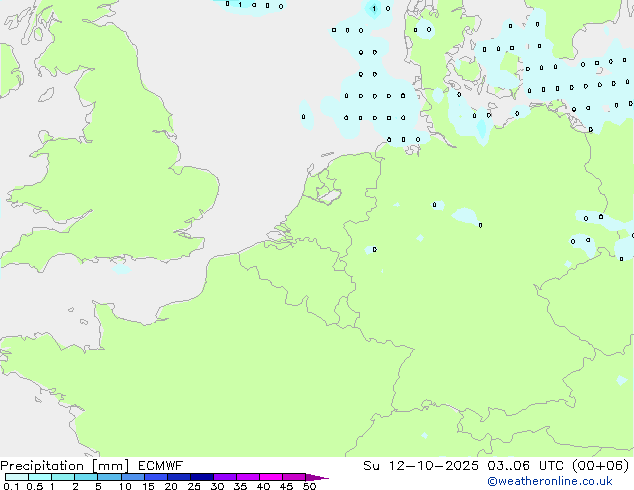
Task: Click the "Su 12-10-2025" date text
Action: (421, 466)
